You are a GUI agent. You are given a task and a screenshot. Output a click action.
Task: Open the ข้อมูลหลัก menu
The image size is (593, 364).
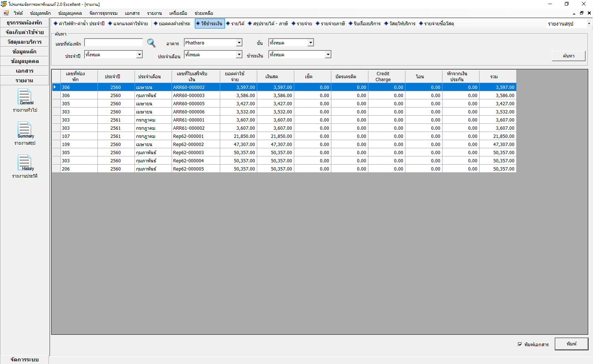click(x=40, y=13)
